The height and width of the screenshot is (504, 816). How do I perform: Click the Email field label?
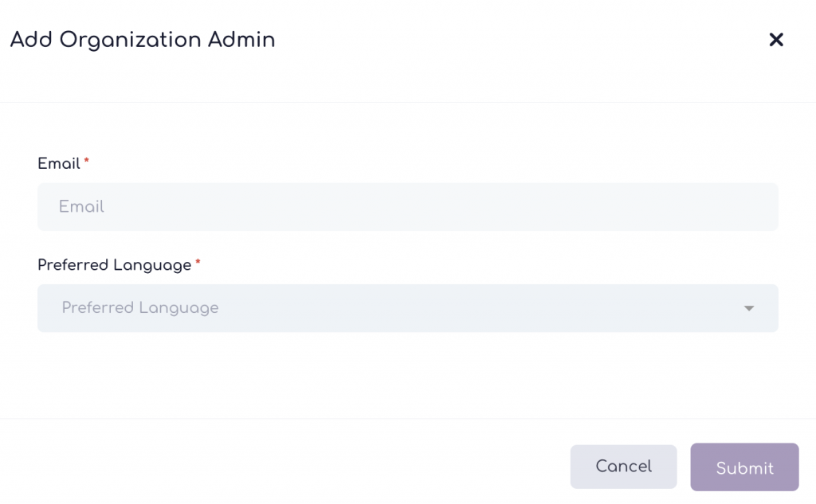[59, 163]
